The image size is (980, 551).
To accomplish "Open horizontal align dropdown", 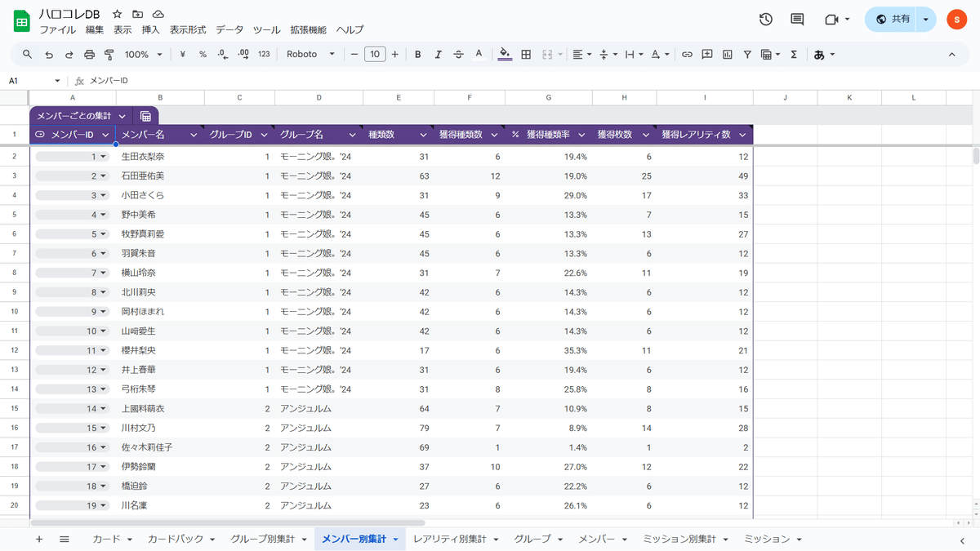I will (581, 55).
